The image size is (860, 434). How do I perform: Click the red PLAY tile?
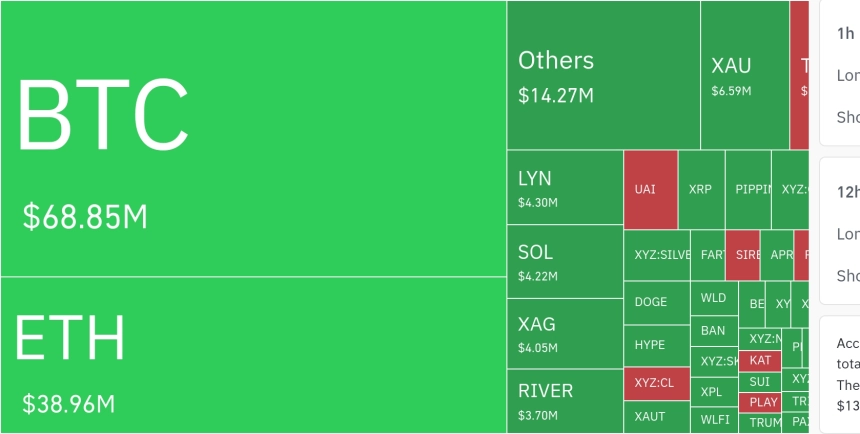(760, 402)
